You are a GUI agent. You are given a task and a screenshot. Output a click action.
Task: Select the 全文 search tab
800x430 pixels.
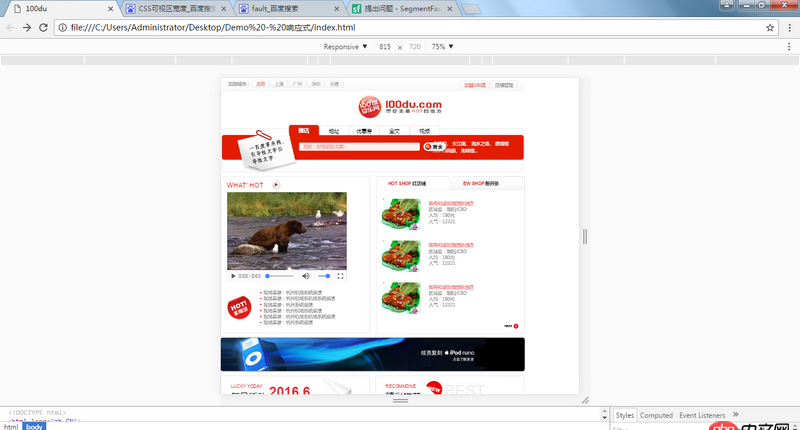(x=394, y=131)
